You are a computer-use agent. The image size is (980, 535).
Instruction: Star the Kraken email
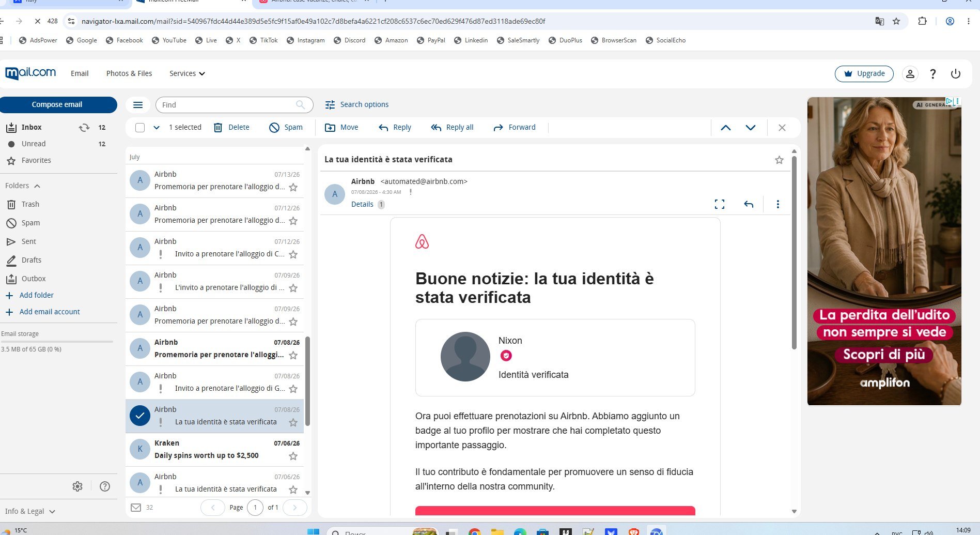(293, 456)
